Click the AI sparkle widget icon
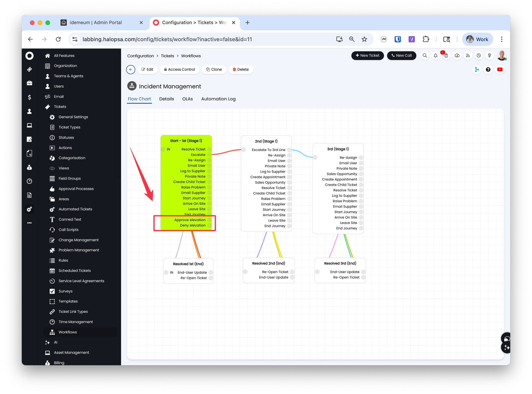This screenshot has width=532, height=394. pyautogui.click(x=506, y=347)
